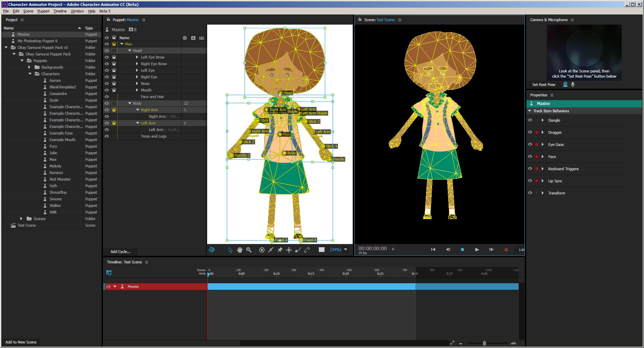The height and width of the screenshot is (348, 644).
Task: Collapse the Body layer group
Action: coord(130,103)
